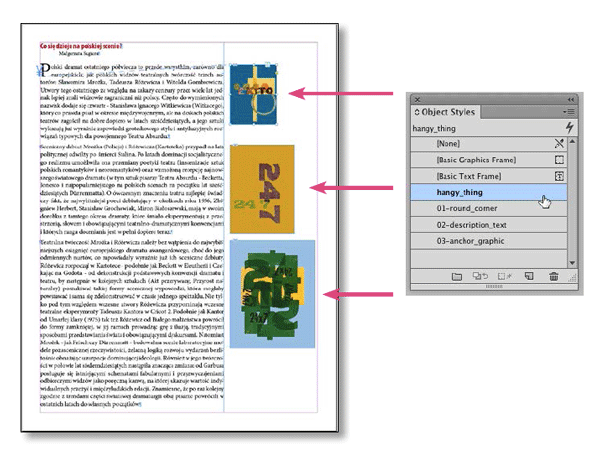Screen dimensions: 600x458
Task: Select the [None] object style
Action: coord(489,144)
